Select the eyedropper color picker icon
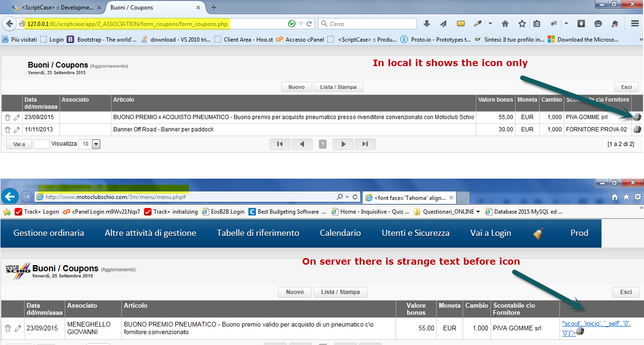The image size is (644, 345). tap(478, 24)
